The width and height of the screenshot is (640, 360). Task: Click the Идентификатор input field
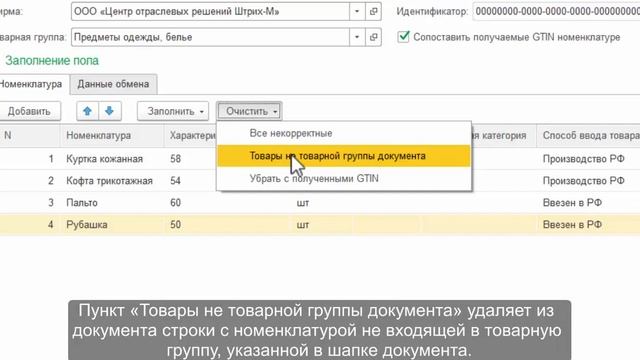pyautogui.click(x=556, y=11)
